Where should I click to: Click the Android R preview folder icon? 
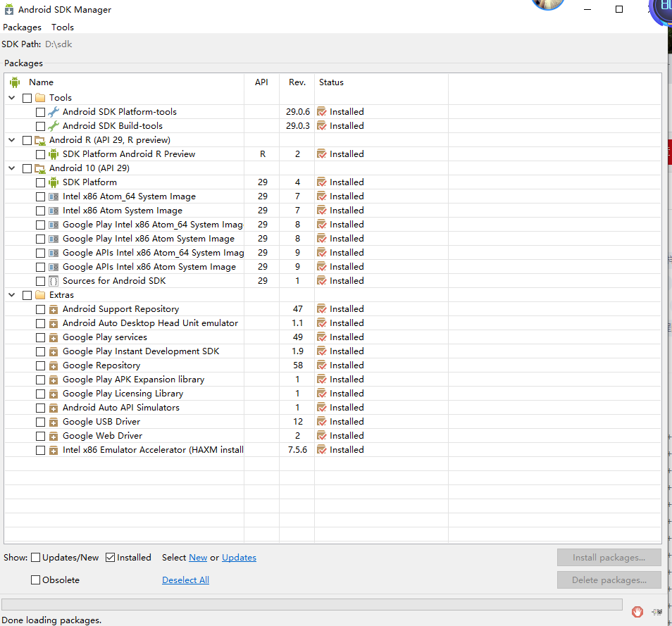pos(40,141)
